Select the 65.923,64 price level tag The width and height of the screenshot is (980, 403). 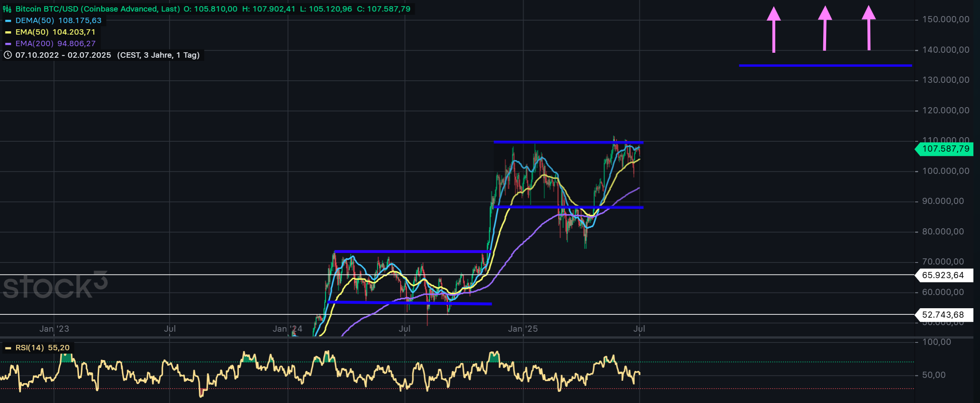coord(943,275)
